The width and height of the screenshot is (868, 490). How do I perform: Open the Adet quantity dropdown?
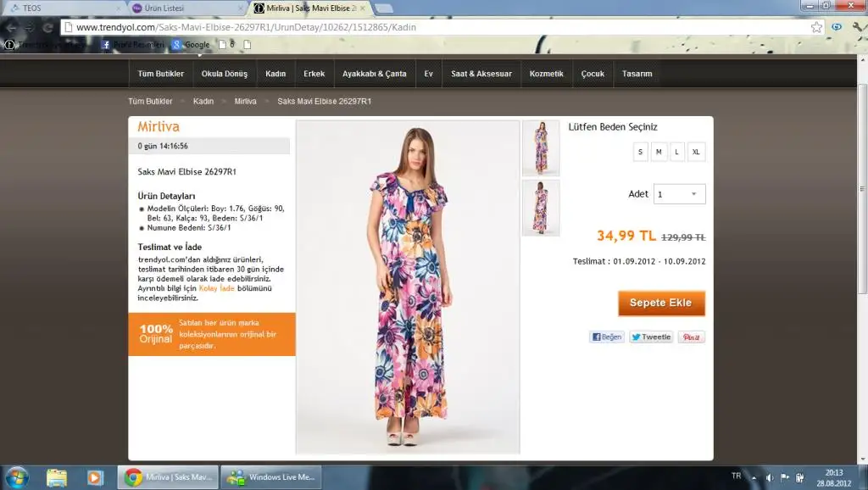coord(680,194)
